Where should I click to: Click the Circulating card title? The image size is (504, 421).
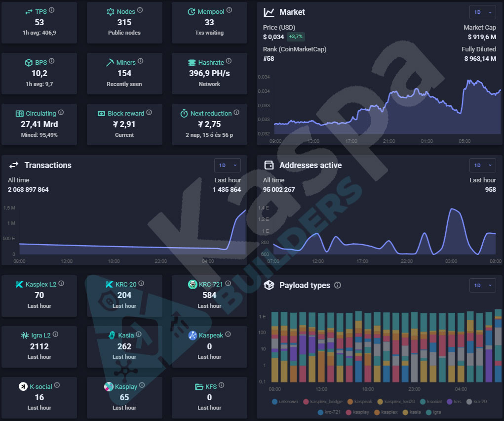click(x=41, y=114)
